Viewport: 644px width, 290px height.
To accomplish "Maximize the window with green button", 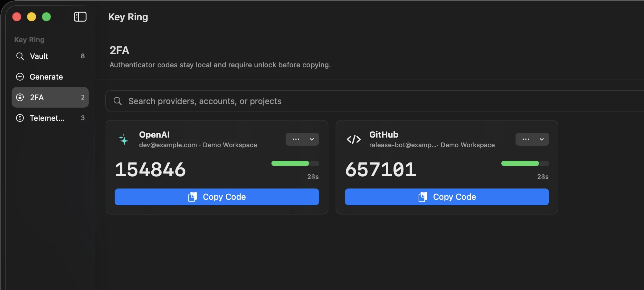I will (46, 17).
